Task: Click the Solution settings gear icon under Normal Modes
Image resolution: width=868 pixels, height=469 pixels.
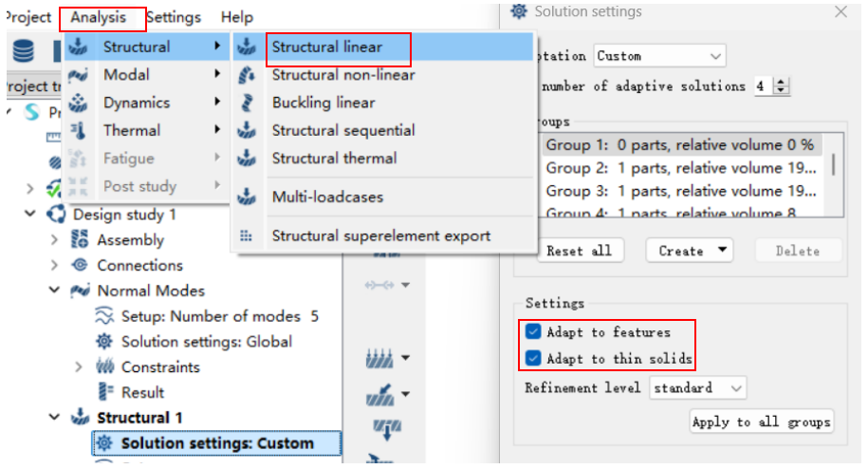Action: tap(104, 341)
